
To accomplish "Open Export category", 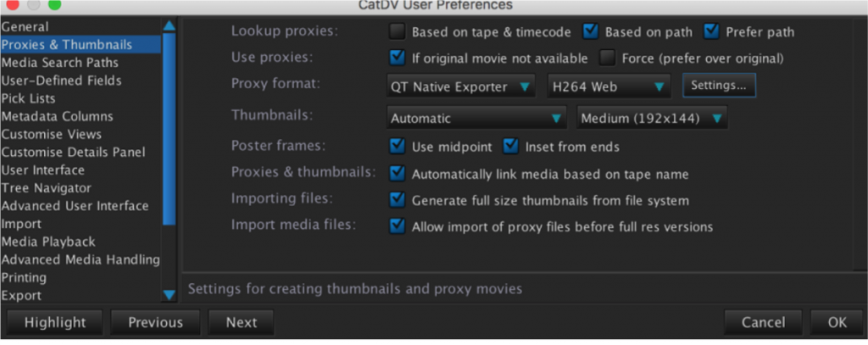I will coord(81,295).
